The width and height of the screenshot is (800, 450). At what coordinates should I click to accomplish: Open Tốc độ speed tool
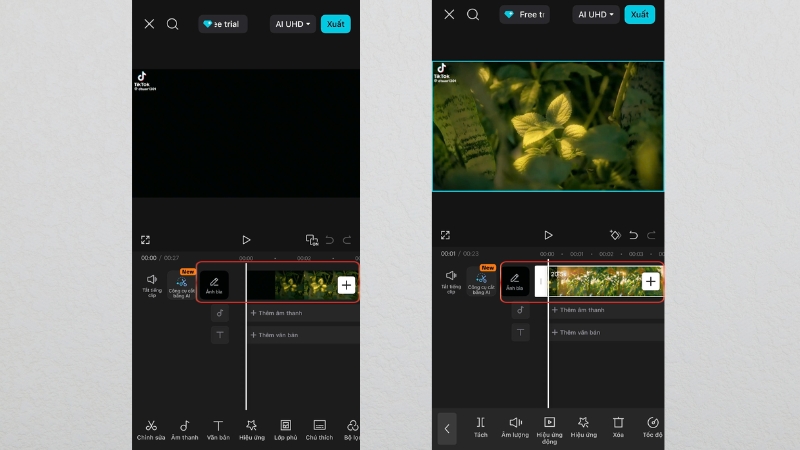coord(653,427)
